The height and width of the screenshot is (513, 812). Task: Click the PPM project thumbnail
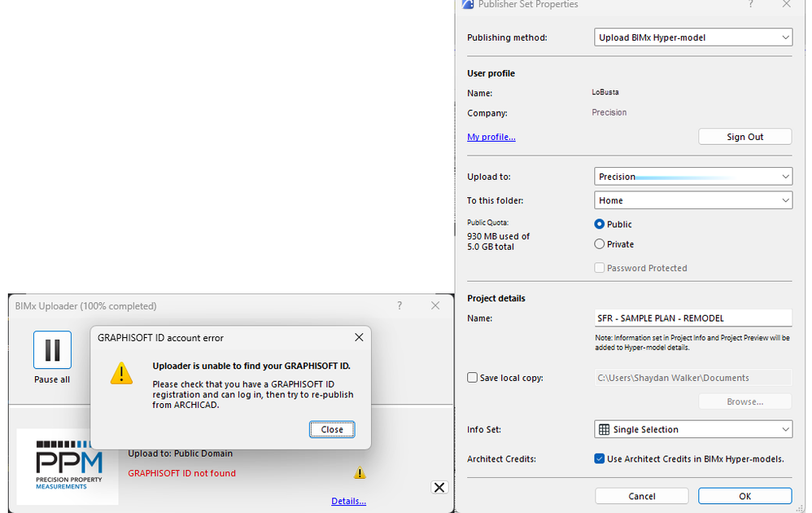pos(68,467)
